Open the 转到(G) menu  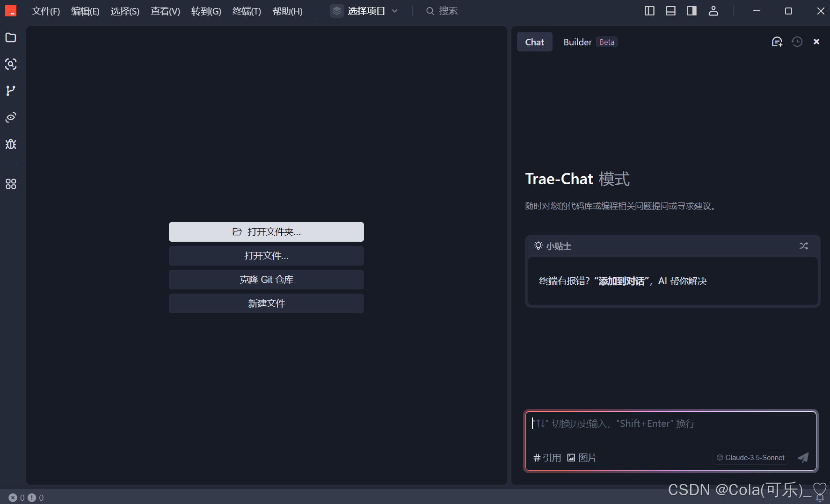point(206,11)
